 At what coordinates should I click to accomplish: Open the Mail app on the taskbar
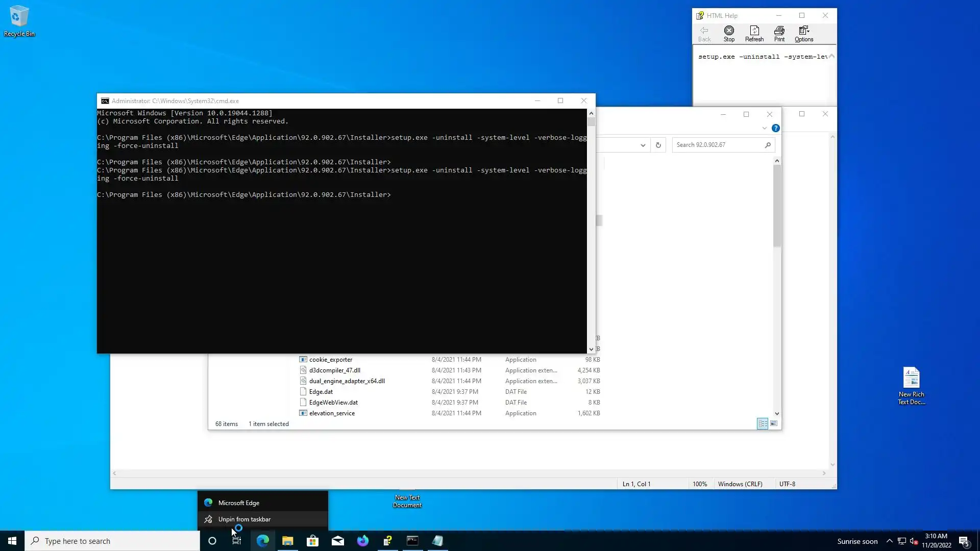(337, 541)
